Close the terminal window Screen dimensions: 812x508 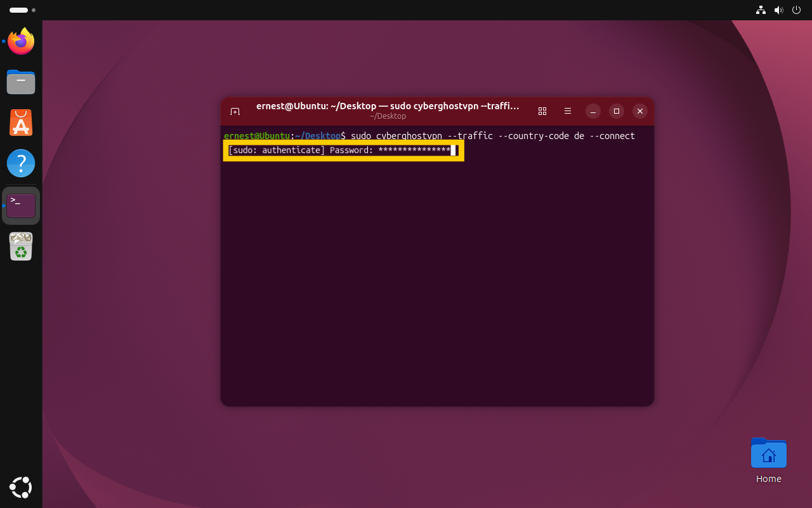tap(640, 111)
